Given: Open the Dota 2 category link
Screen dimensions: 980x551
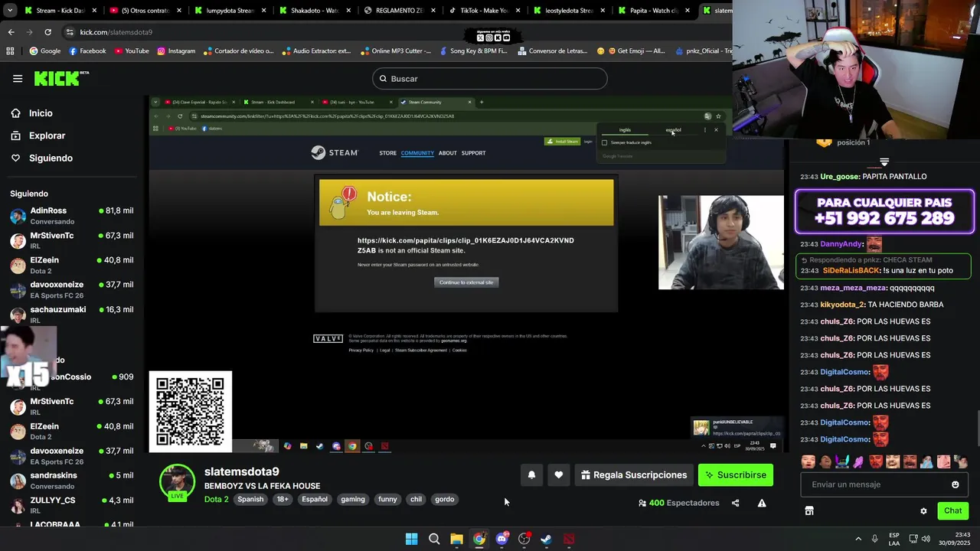Looking at the screenshot, I should (216, 499).
